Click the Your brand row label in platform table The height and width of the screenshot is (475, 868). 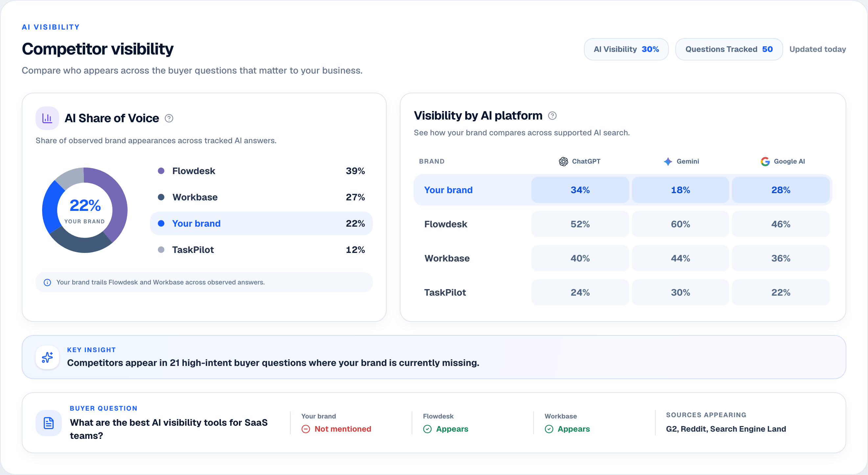click(x=448, y=190)
